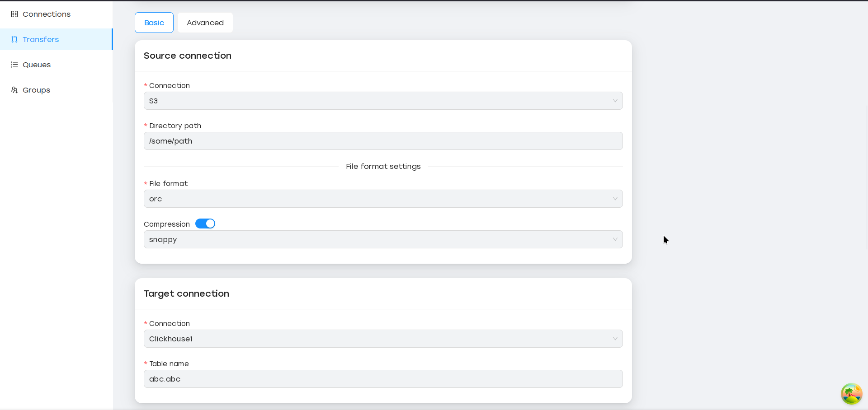Click the chevron arrow of orc dropdown
The height and width of the screenshot is (410, 868).
coord(615,199)
